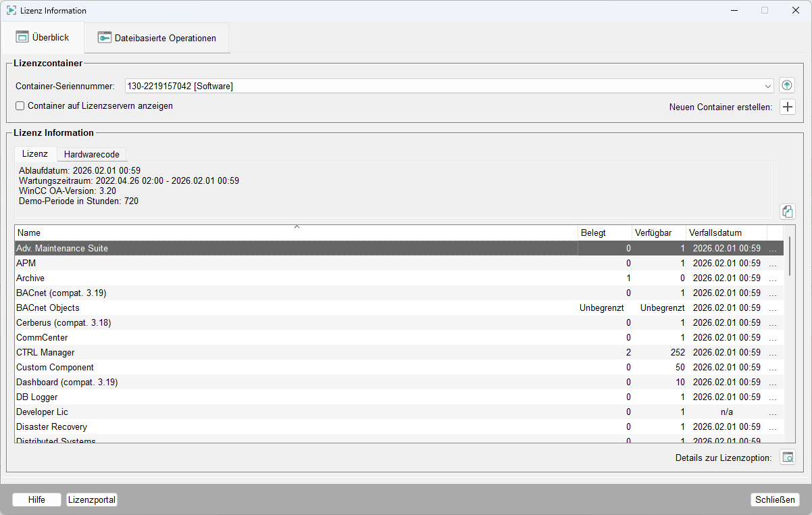The height and width of the screenshot is (515, 812).
Task: Expand the Container-Seriennummer dropdown
Action: click(767, 87)
